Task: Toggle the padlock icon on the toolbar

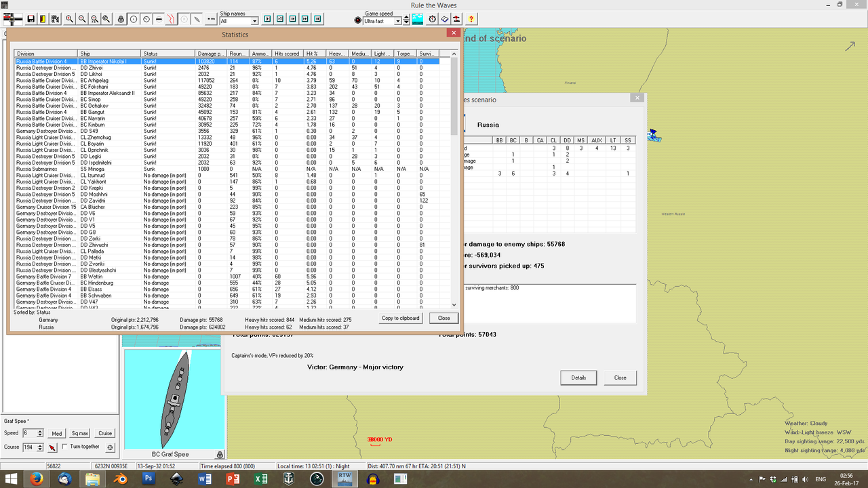Action: 121,19
